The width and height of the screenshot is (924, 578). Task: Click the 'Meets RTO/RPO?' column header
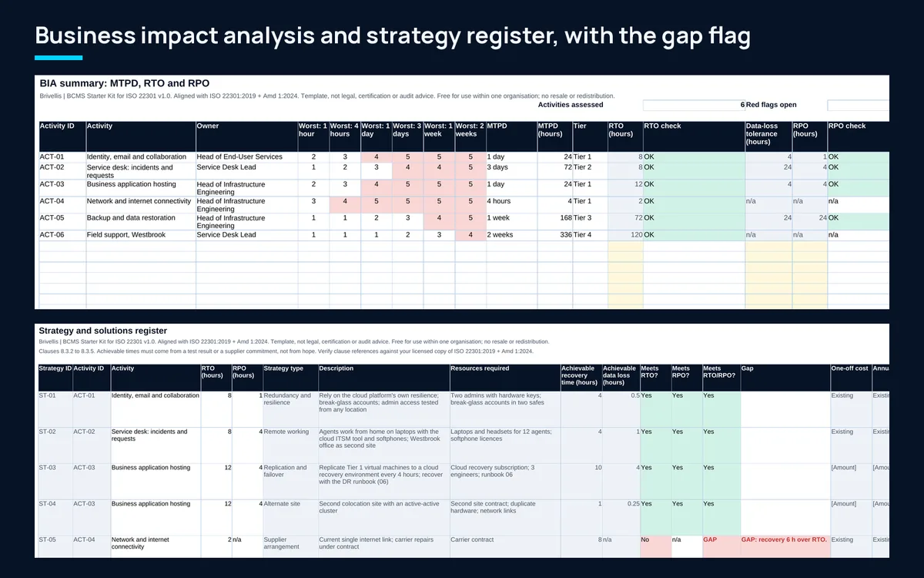click(721, 377)
